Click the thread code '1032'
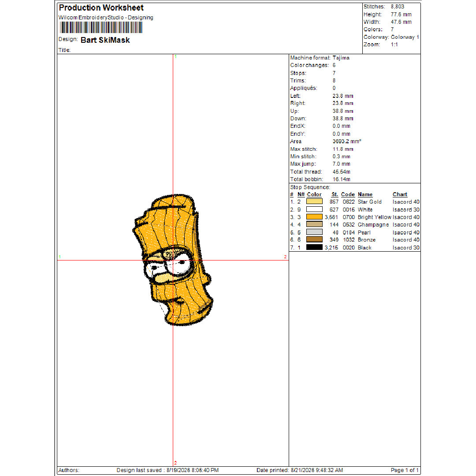The height and width of the screenshot is (476, 476). pyautogui.click(x=349, y=240)
